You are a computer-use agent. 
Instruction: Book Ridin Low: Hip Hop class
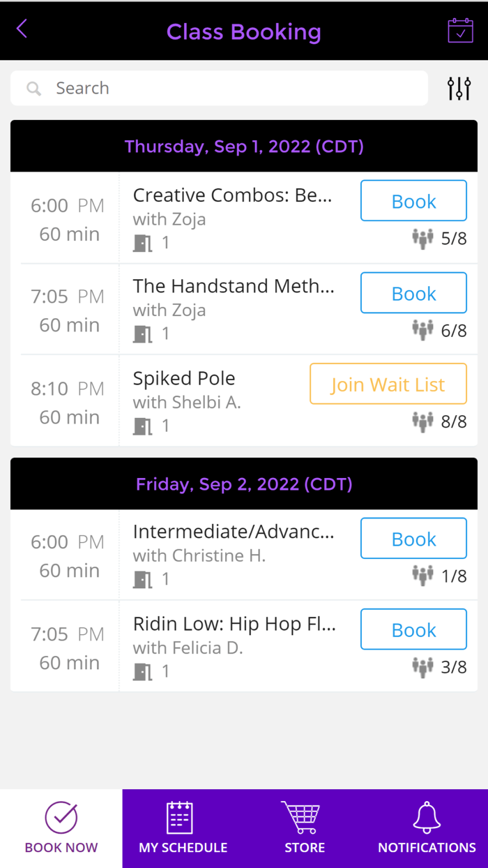[413, 630]
